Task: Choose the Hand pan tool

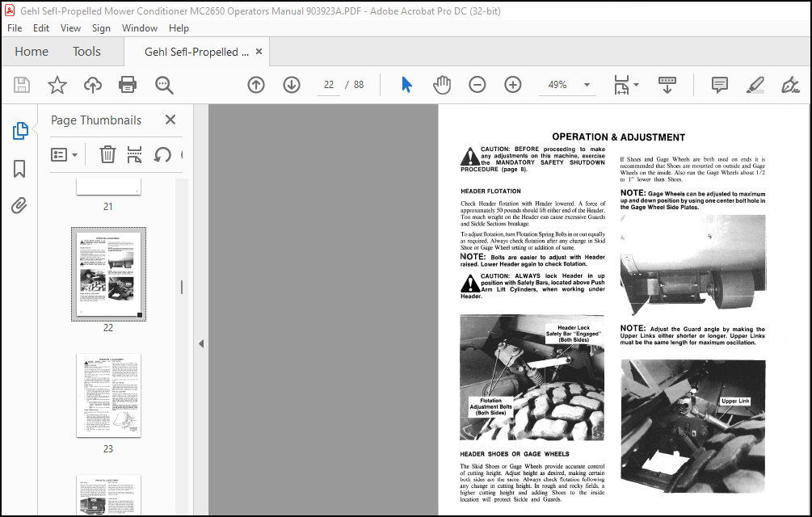Action: coord(442,85)
